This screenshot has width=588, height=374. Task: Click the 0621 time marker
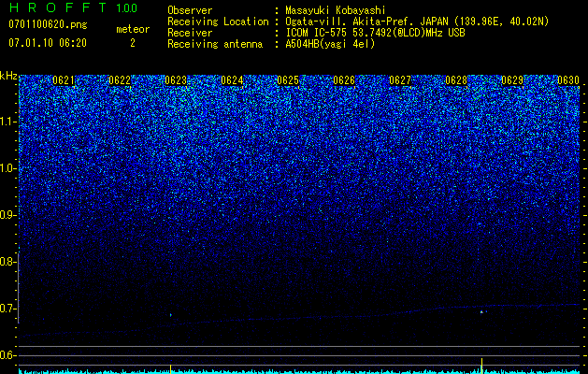(x=64, y=80)
